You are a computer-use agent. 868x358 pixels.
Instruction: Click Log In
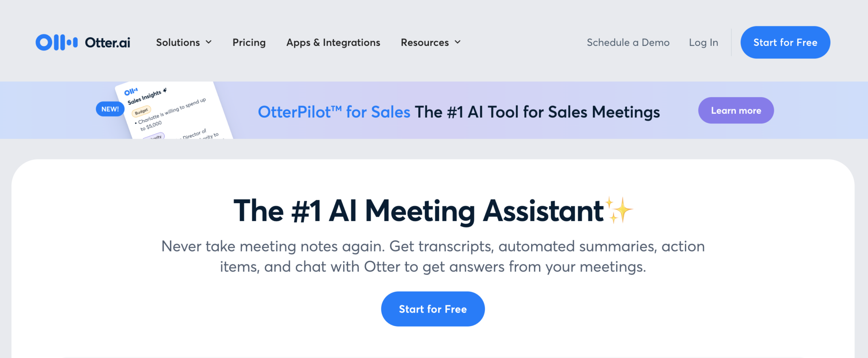pyautogui.click(x=704, y=42)
